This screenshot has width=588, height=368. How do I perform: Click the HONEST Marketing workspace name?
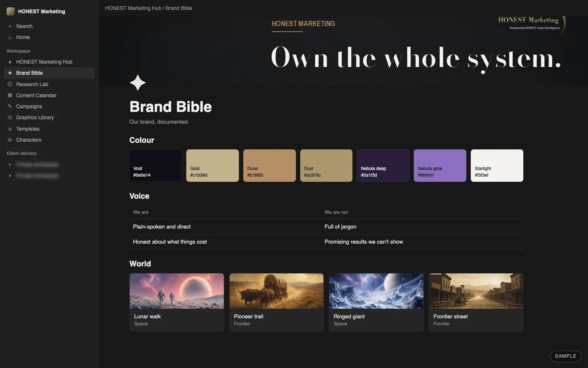pyautogui.click(x=42, y=11)
